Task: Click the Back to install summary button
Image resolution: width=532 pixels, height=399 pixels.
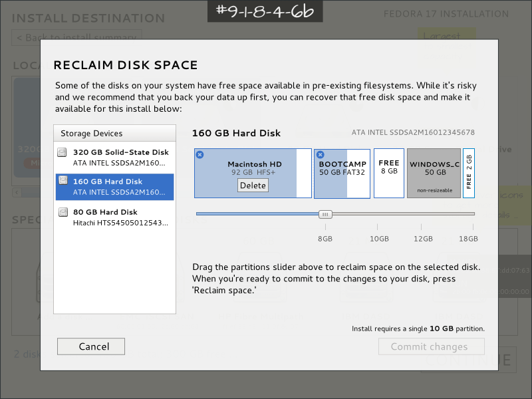Action: (x=76, y=38)
